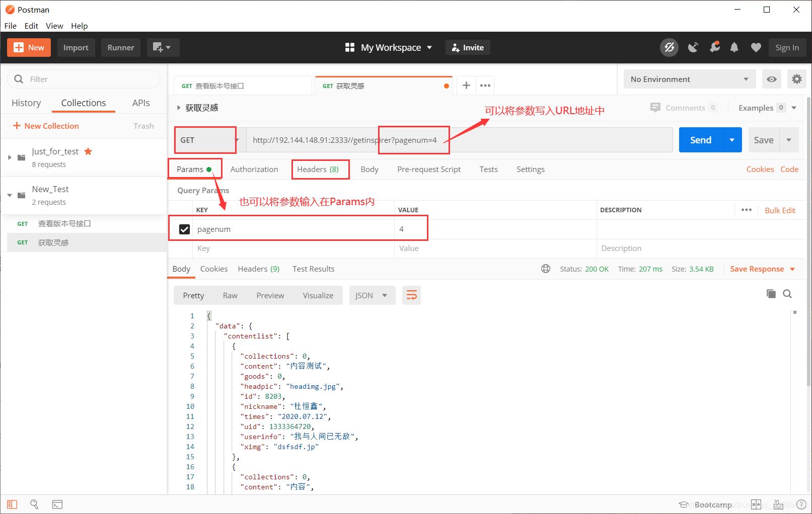Open the Examples dropdown arrow

(794, 108)
